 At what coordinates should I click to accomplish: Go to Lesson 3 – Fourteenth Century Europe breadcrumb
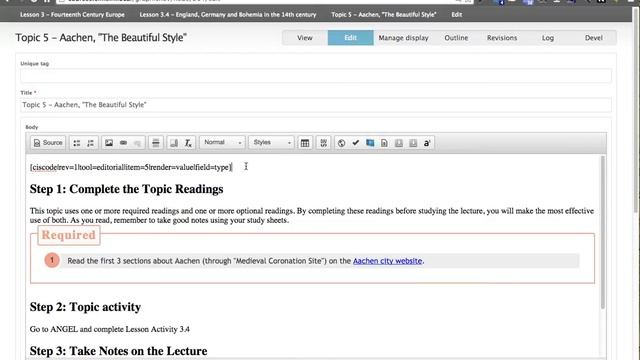[72, 14]
